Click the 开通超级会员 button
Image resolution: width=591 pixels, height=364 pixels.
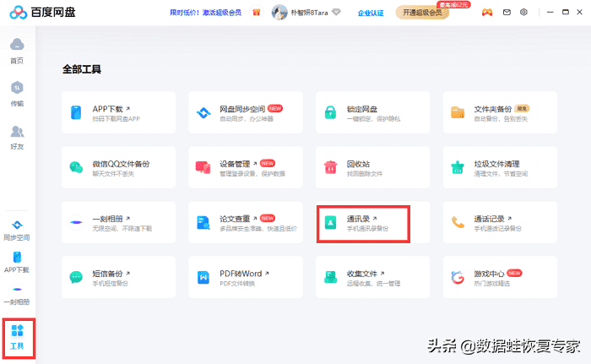(422, 13)
